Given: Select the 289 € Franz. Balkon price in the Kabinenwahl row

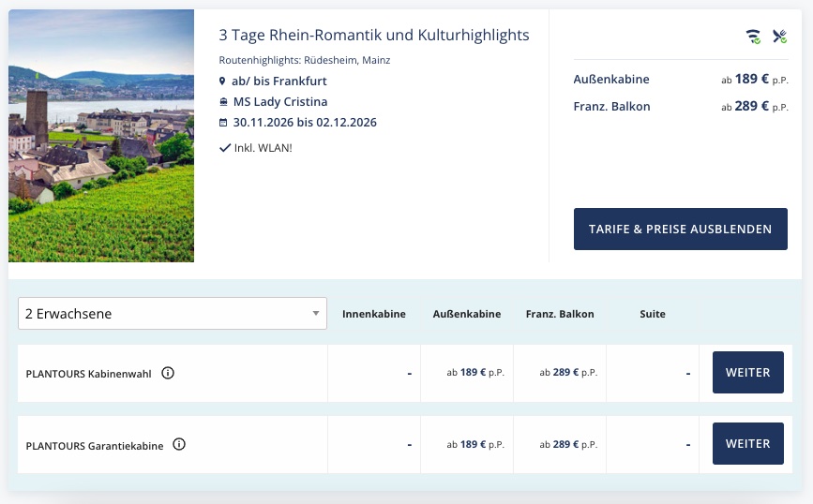Looking at the screenshot, I should [x=568, y=373].
